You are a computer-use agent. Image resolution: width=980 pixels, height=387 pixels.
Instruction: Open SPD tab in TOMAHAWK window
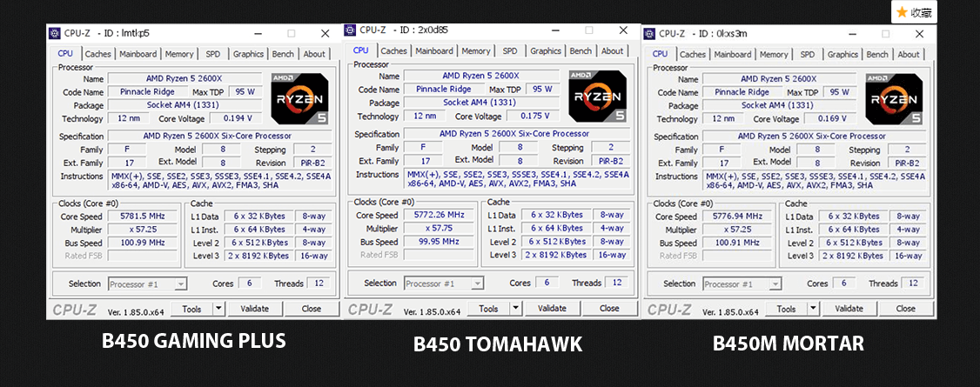point(510,51)
